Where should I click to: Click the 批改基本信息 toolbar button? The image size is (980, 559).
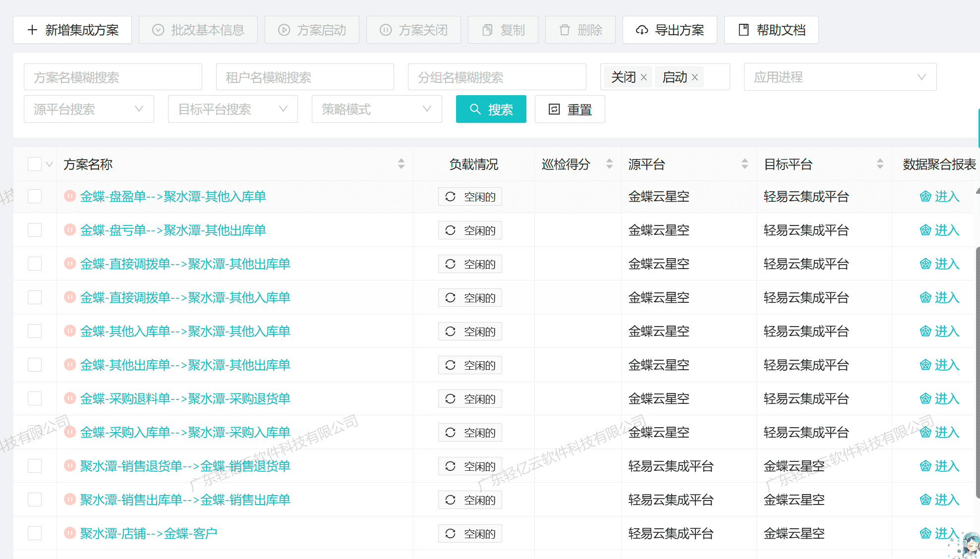(x=198, y=30)
